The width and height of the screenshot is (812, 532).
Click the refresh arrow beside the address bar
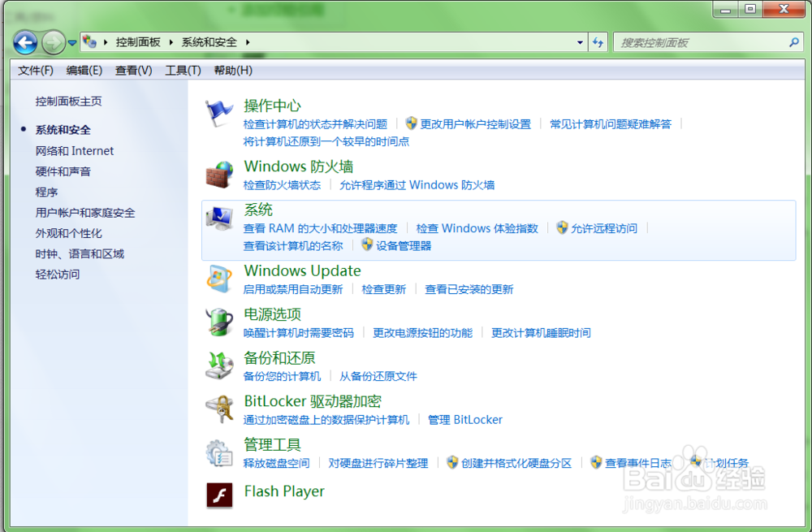tap(598, 41)
